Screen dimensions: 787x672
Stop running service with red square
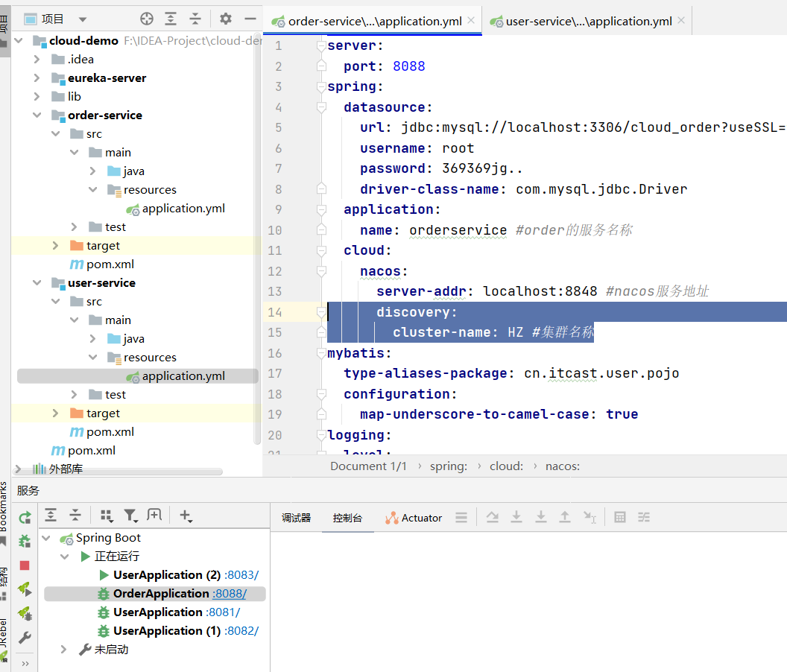tap(25, 565)
